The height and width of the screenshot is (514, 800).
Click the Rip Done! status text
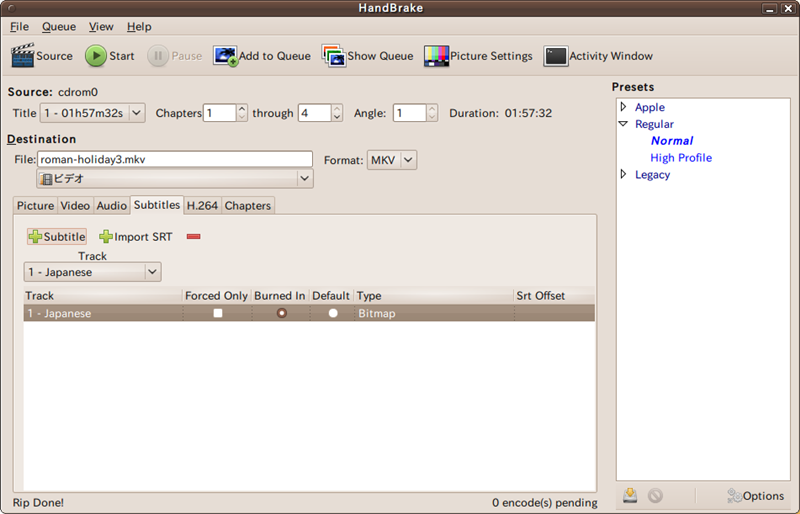[38, 502]
